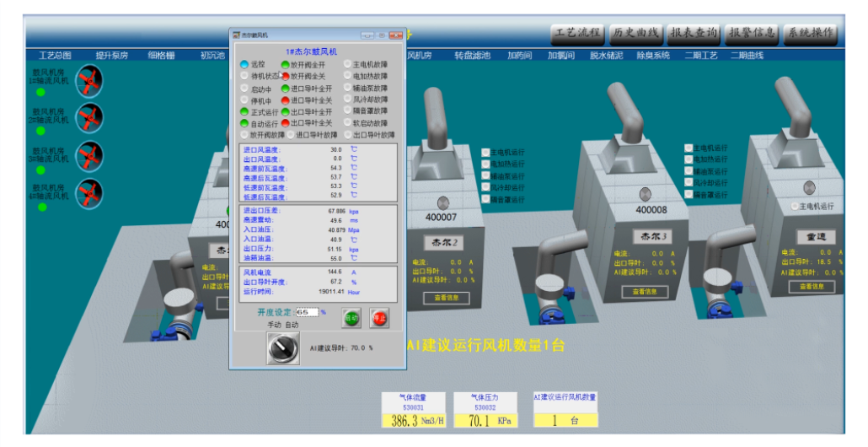Viewport: 868px width, 447px height.
Task: Click the 杰尔2 blower name plate
Action: 445,243
